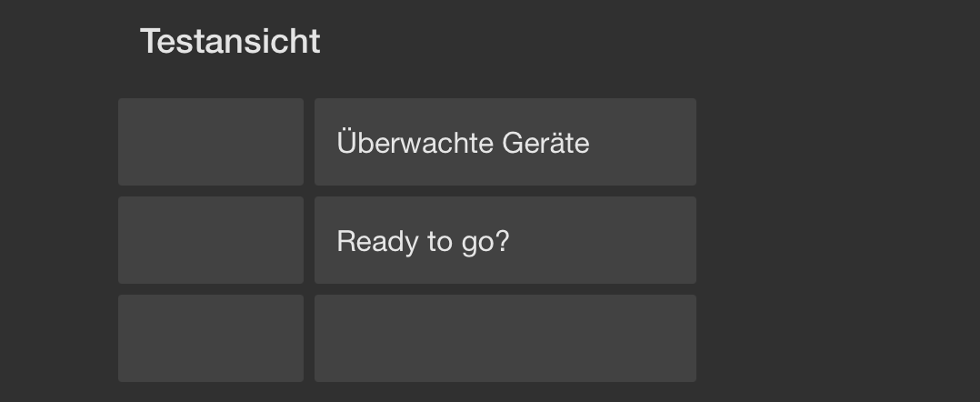This screenshot has height=402, width=980.
Task: Open the Überwachte Geräte tile
Action: 505,142
